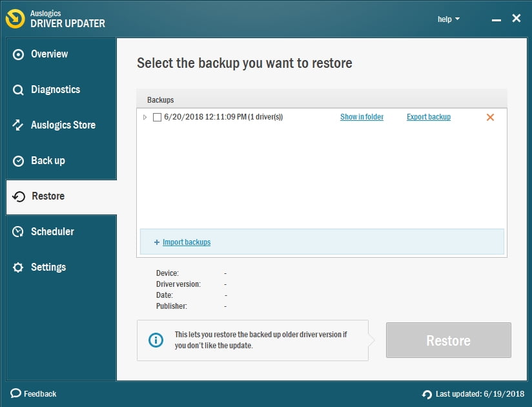The image size is (532, 407).
Task: Close the Driver Updater window
Action: (517, 18)
